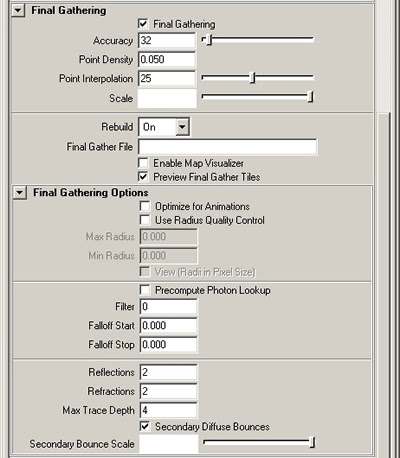Toggle Preview Final Gather Tiles checkbox
The image size is (400, 458).
(x=143, y=177)
